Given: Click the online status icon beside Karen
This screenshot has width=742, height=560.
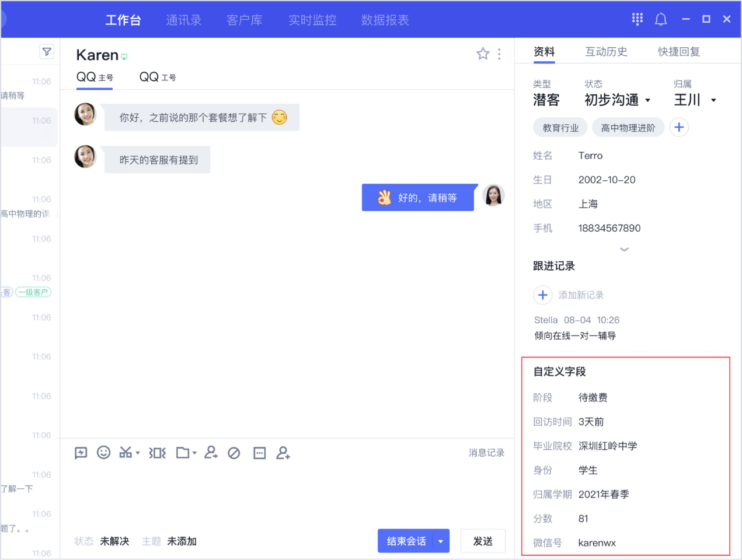Looking at the screenshot, I should 124,57.
